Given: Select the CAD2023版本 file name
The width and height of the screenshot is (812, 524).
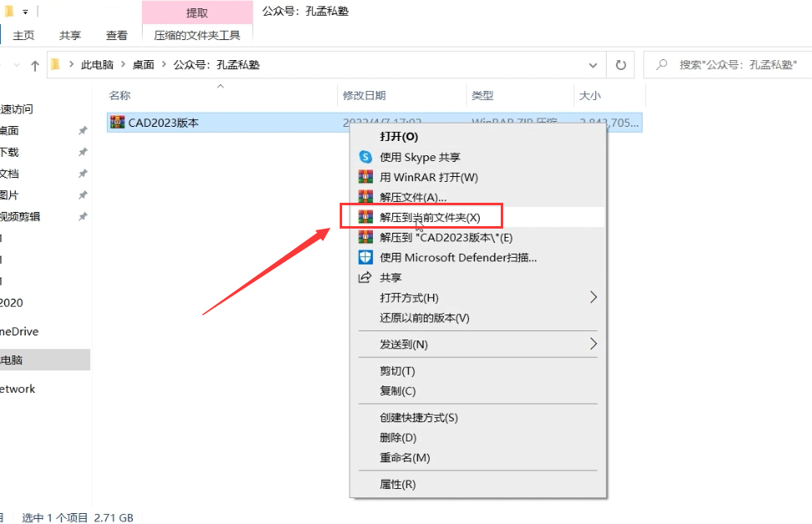Looking at the screenshot, I should tap(163, 123).
